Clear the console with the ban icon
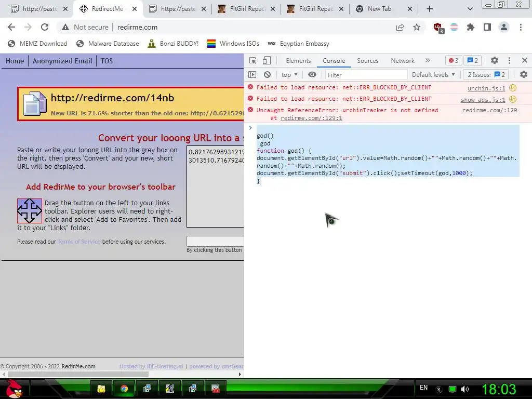 268,75
